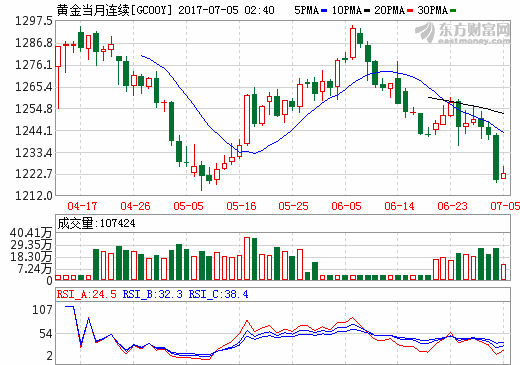520x365 pixels.
Task: Click the RSI_B:32.3 indicator label
Action: (x=153, y=294)
